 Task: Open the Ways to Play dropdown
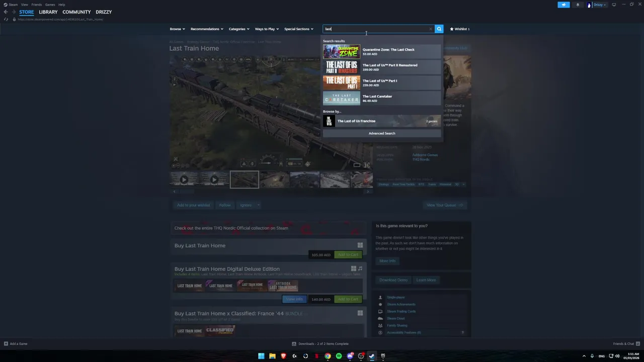267,29
